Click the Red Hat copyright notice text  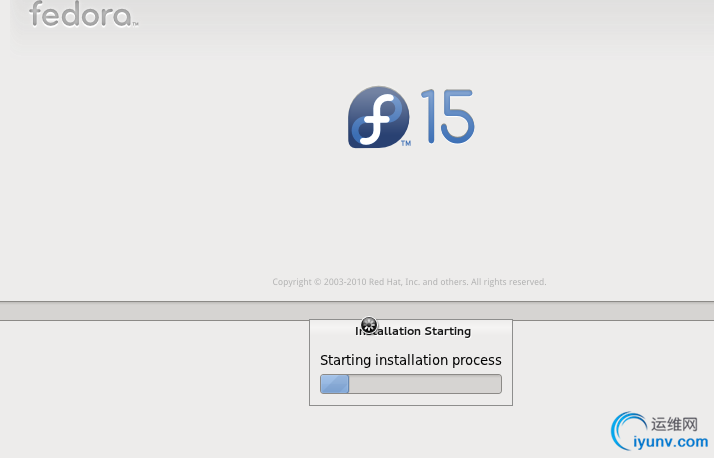coord(409,282)
